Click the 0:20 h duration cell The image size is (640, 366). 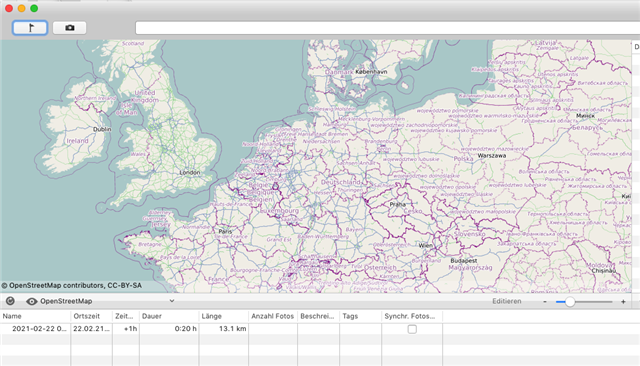[x=185, y=329]
